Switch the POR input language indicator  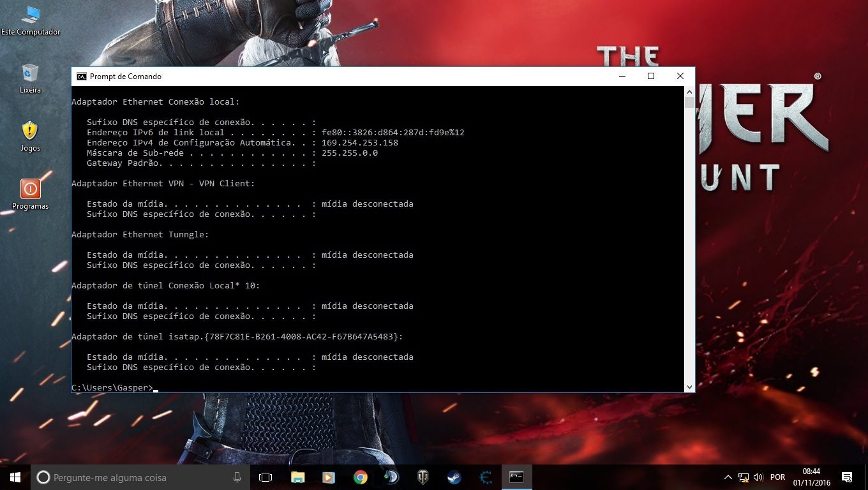(x=777, y=477)
